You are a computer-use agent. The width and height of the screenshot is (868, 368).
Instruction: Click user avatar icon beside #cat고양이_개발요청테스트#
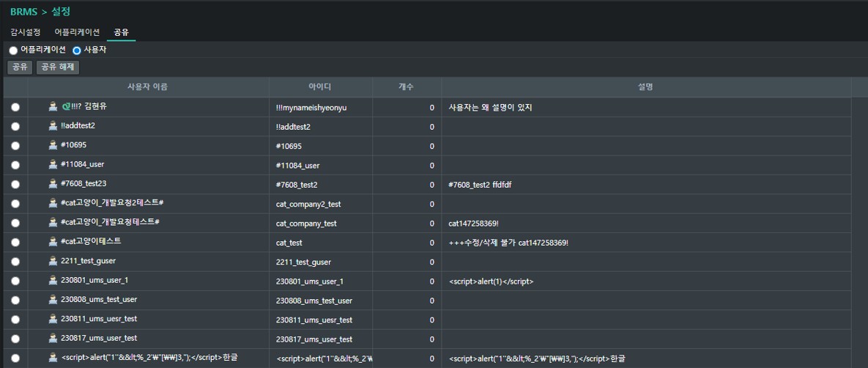coord(53,222)
